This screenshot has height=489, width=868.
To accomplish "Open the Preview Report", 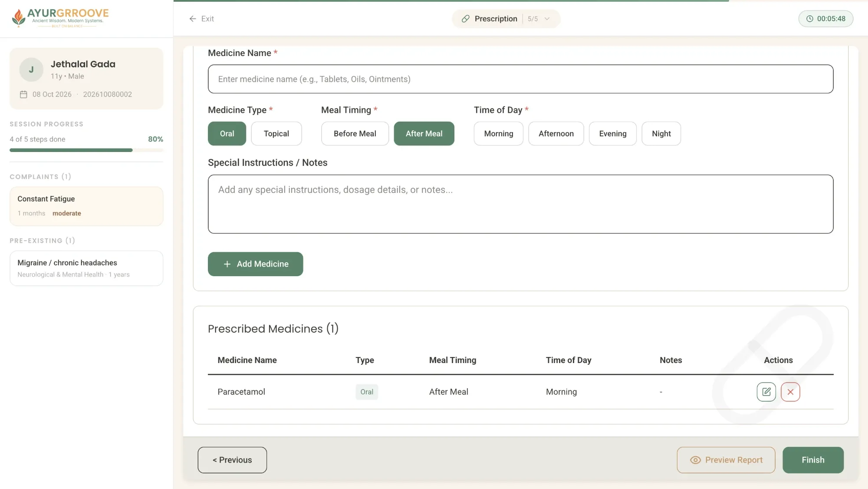I will [x=726, y=460].
